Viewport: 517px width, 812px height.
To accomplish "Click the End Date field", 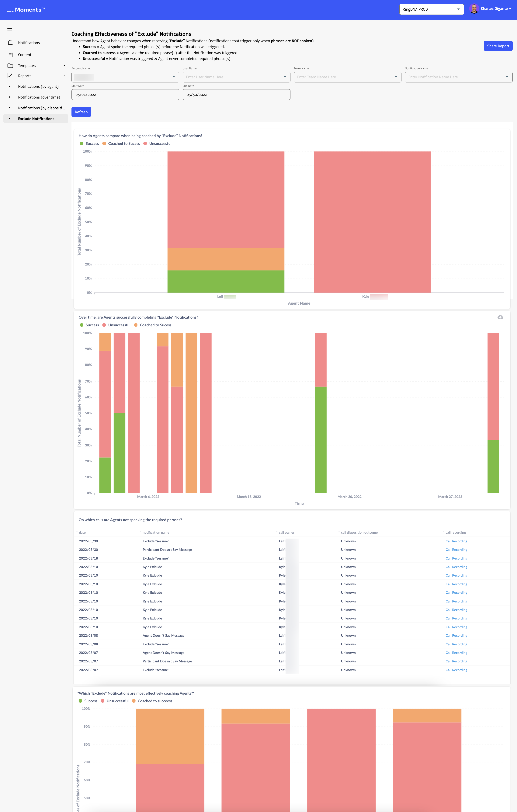I will tap(236, 95).
